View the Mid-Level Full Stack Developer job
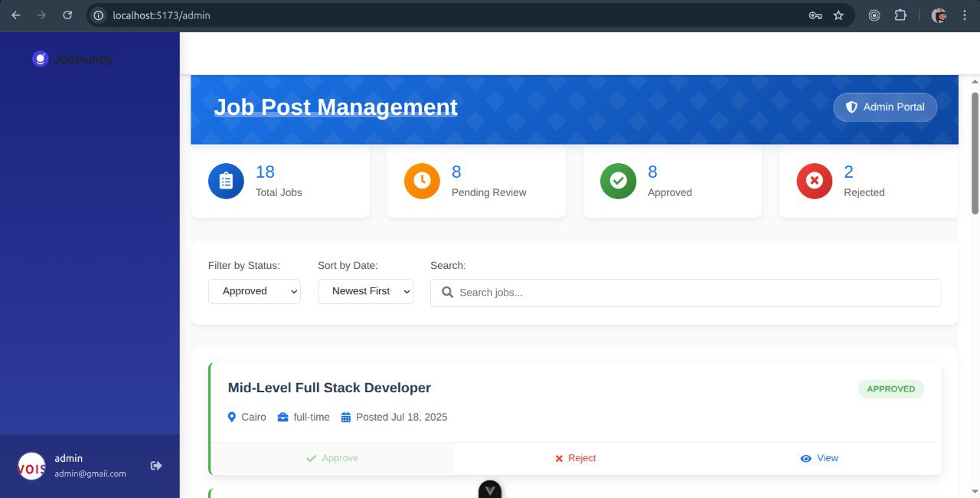The width and height of the screenshot is (980, 498). tap(819, 458)
